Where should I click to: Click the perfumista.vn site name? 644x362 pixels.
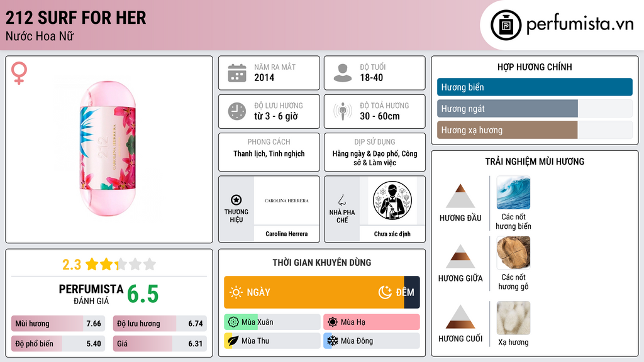[x=580, y=25]
